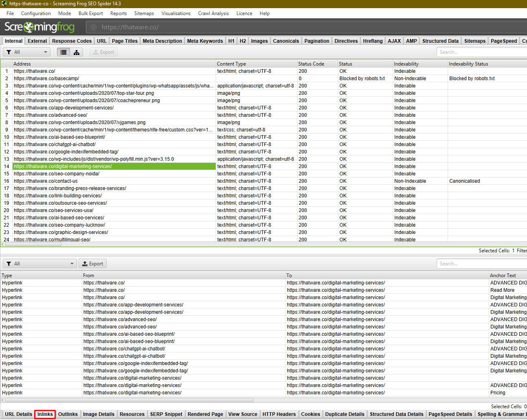Click the globe icon in URL bar
The height and width of the screenshot is (420, 527).
click(94, 27)
